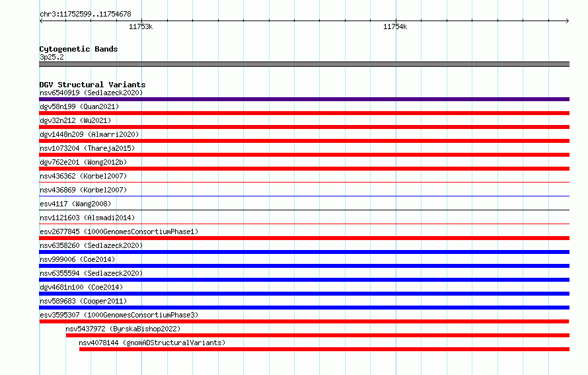This screenshot has height=375, width=588.
Task: Click the blue bar under dgv4681n100
Action: [x=304, y=294]
